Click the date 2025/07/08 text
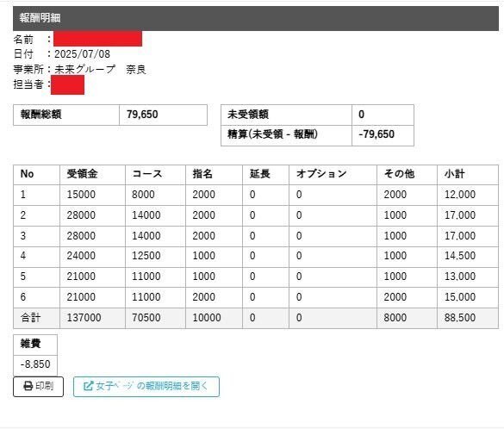Image resolution: width=504 pixels, height=429 pixels. click(x=83, y=54)
